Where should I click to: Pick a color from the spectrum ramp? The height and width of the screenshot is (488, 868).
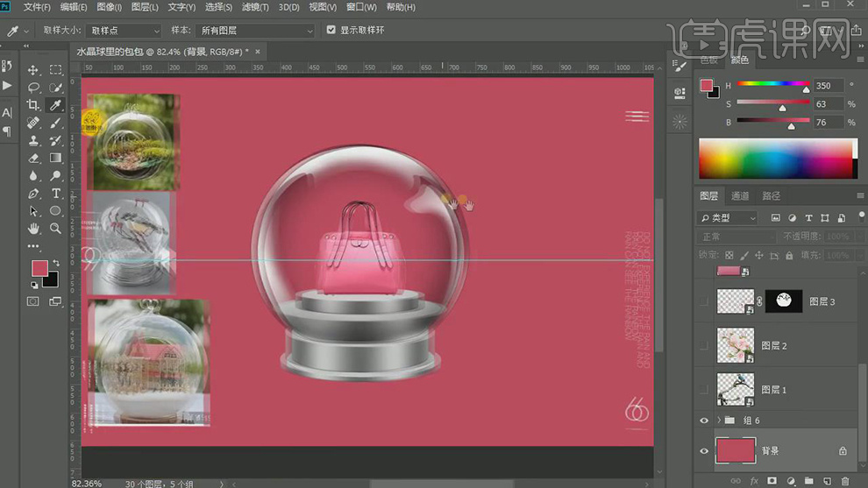778,159
